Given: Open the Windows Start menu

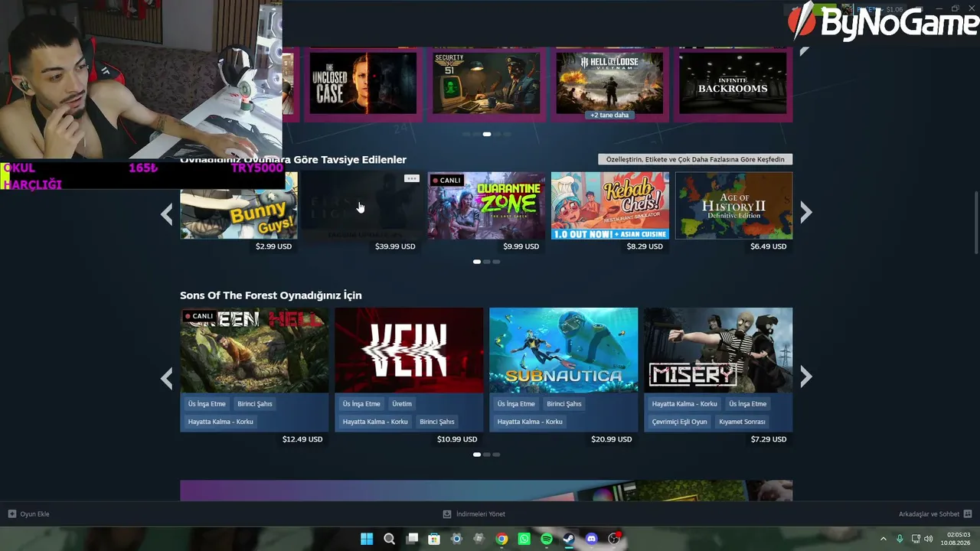Looking at the screenshot, I should [367, 539].
